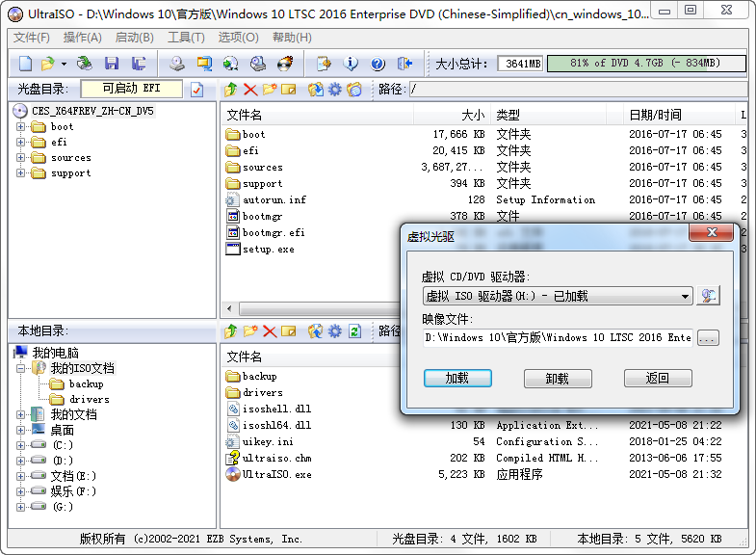Click add-to-image icon in local directory toolbar
This screenshot has height=555, width=756.
316,331
